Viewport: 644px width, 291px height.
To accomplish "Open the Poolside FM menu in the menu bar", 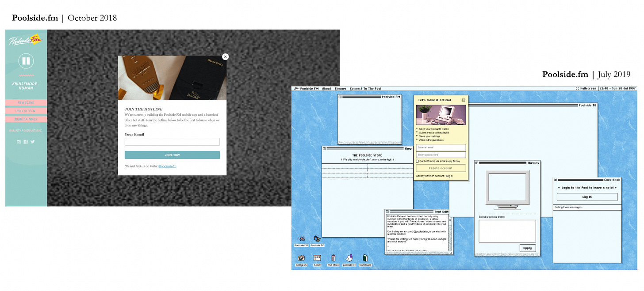I will pos(306,89).
